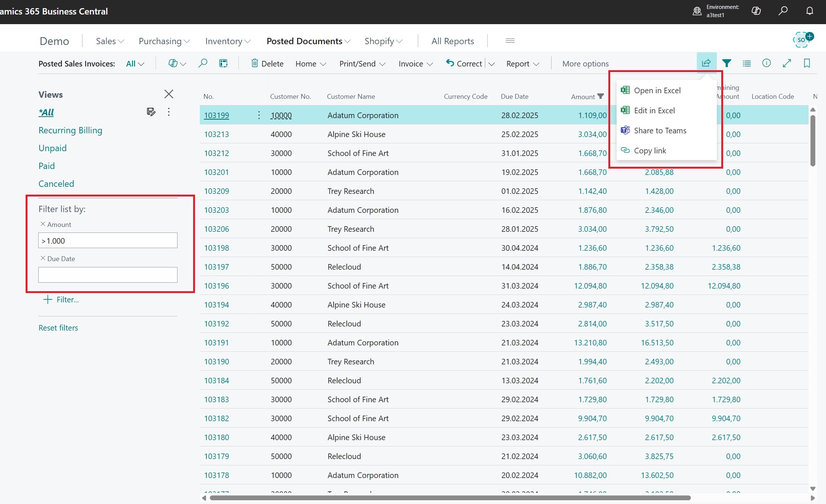Expand the Invoice action menu
The height and width of the screenshot is (504, 826).
coord(416,64)
